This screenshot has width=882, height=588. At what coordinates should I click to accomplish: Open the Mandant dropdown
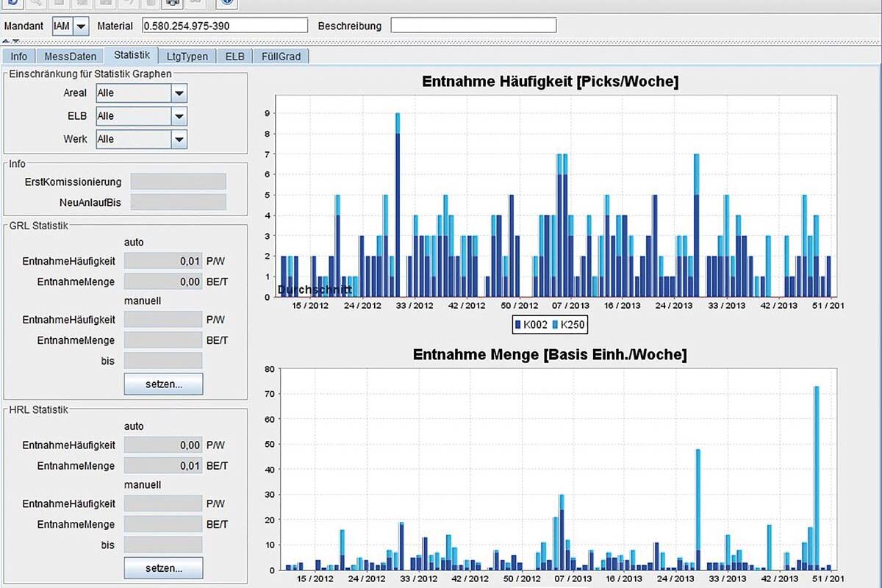[x=80, y=26]
